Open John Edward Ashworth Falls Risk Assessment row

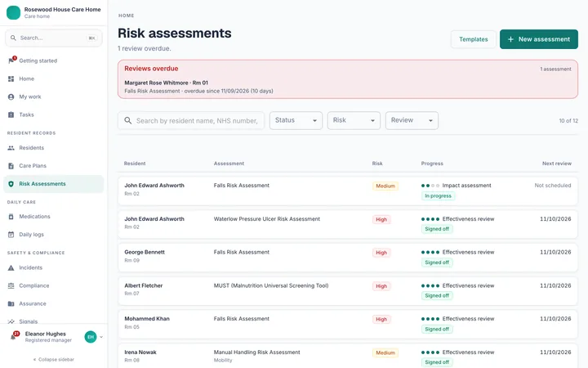coord(348,191)
